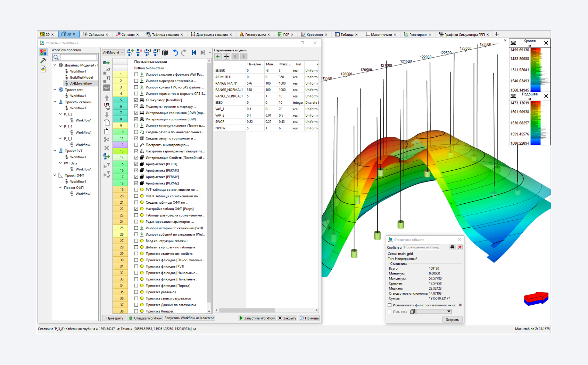Click the gray move step up arrow

tap(107, 98)
